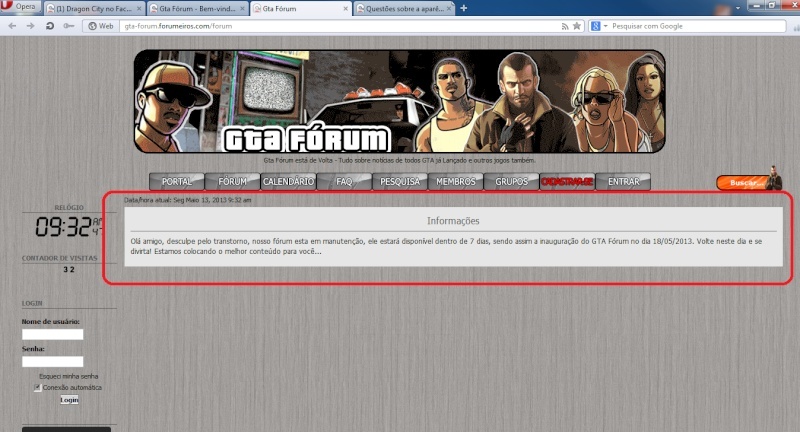Click the GTA Fórum banner image

tap(399, 101)
